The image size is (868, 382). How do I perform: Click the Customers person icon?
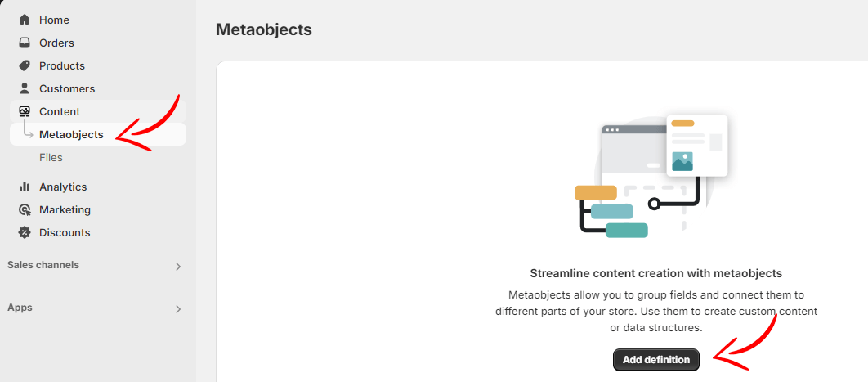pos(25,88)
